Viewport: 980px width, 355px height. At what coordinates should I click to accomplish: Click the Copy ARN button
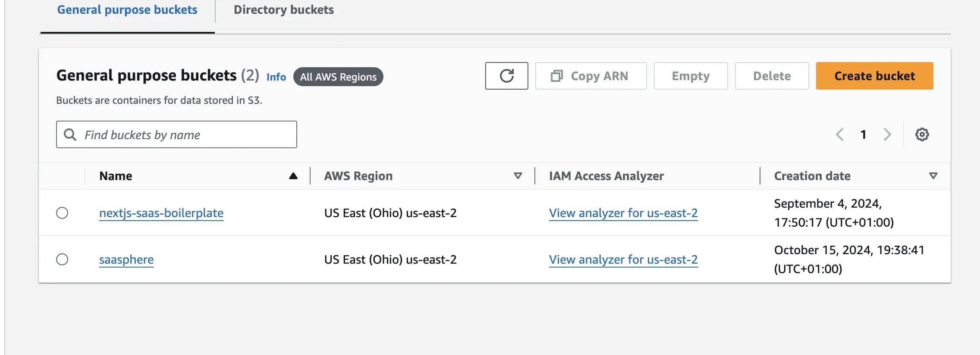(x=591, y=76)
